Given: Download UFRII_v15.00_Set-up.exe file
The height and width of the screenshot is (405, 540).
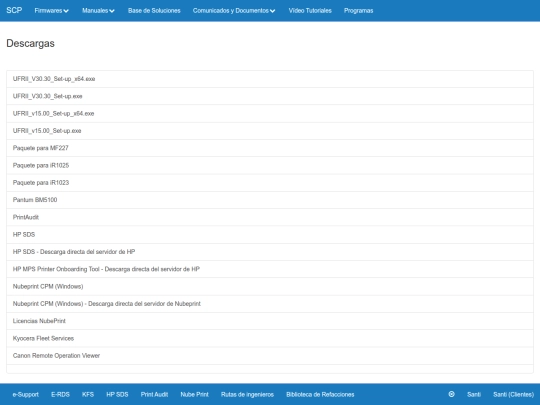Looking at the screenshot, I should click(x=270, y=131).
